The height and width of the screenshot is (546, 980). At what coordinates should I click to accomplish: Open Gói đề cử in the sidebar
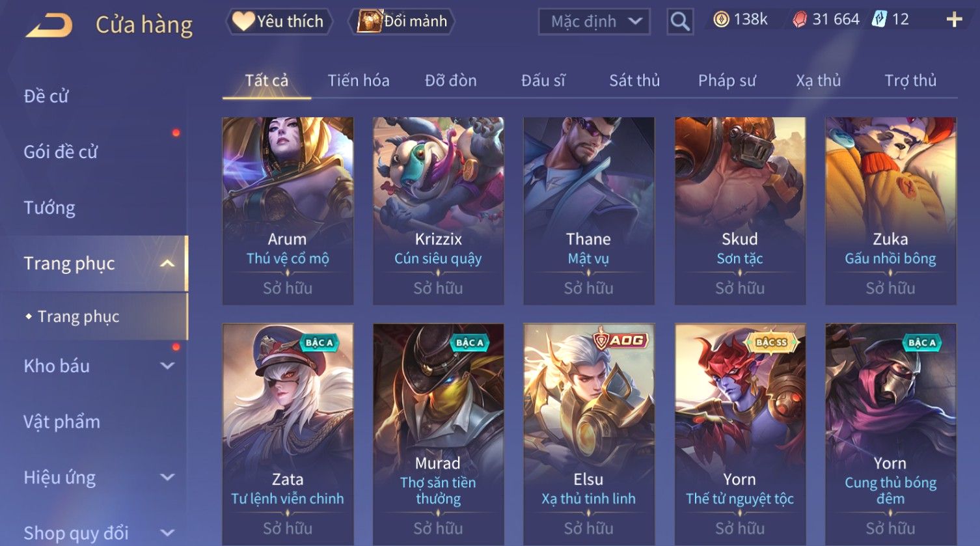coord(61,152)
